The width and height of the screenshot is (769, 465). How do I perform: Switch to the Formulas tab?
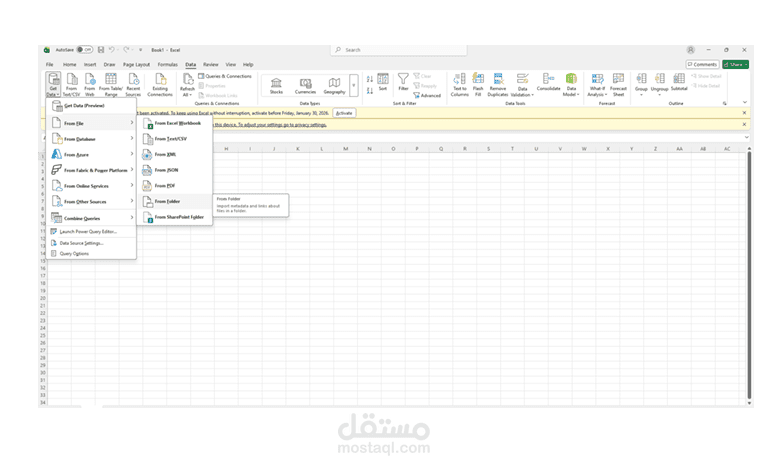pyautogui.click(x=168, y=64)
